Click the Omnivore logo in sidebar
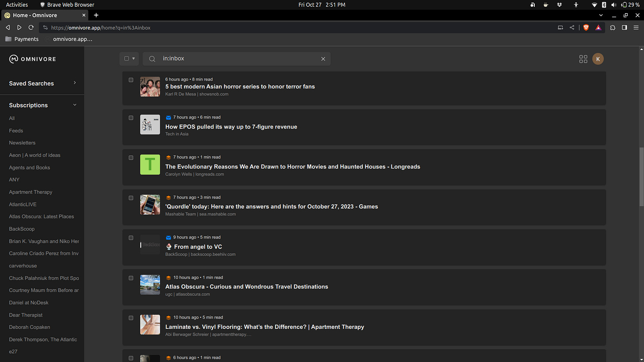The image size is (644, 362). 32,59
